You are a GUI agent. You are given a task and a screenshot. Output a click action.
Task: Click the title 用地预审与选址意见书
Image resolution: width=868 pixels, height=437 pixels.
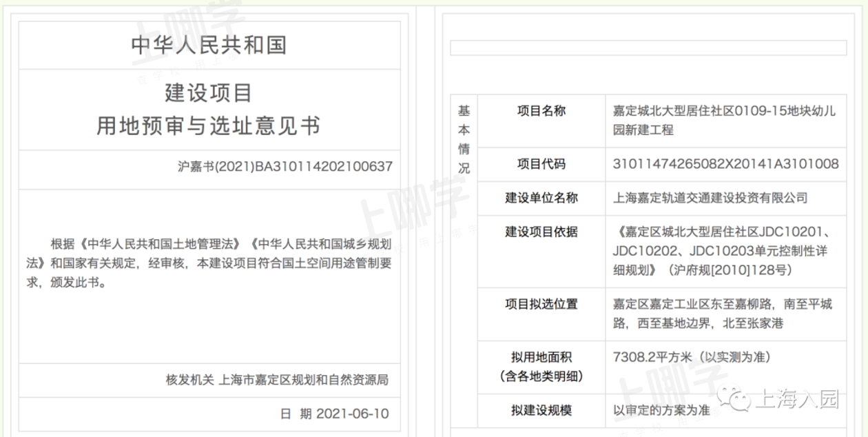(x=209, y=125)
